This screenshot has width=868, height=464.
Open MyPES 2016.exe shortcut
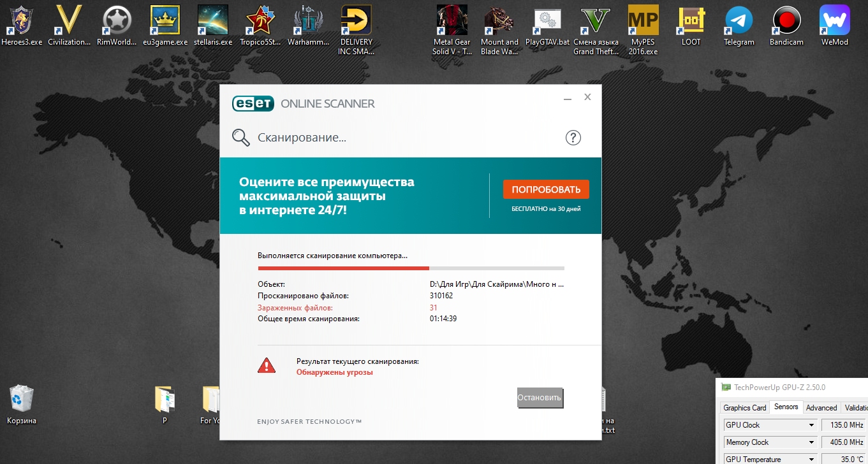click(x=643, y=21)
